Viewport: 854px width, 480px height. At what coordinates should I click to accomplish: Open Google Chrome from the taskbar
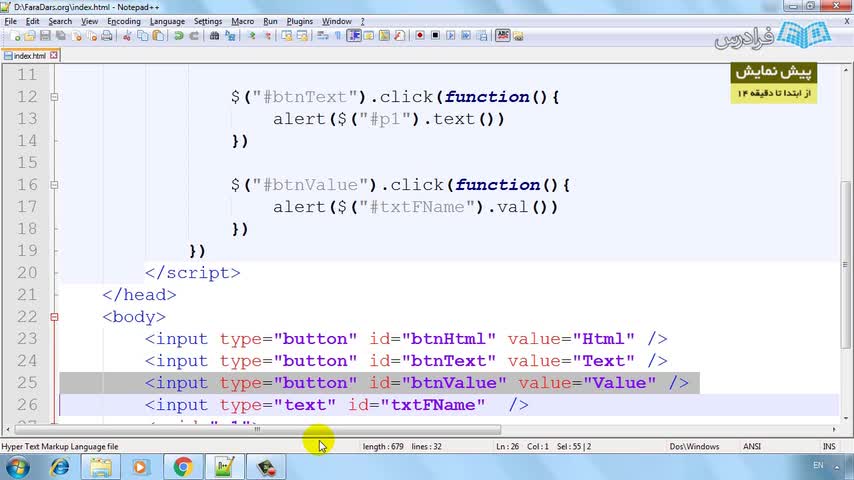[x=183, y=467]
